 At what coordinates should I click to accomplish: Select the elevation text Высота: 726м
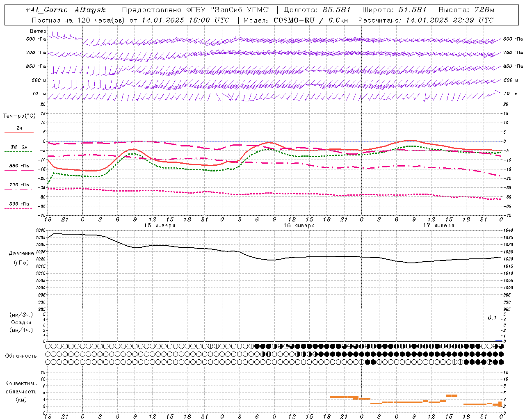[466, 10]
